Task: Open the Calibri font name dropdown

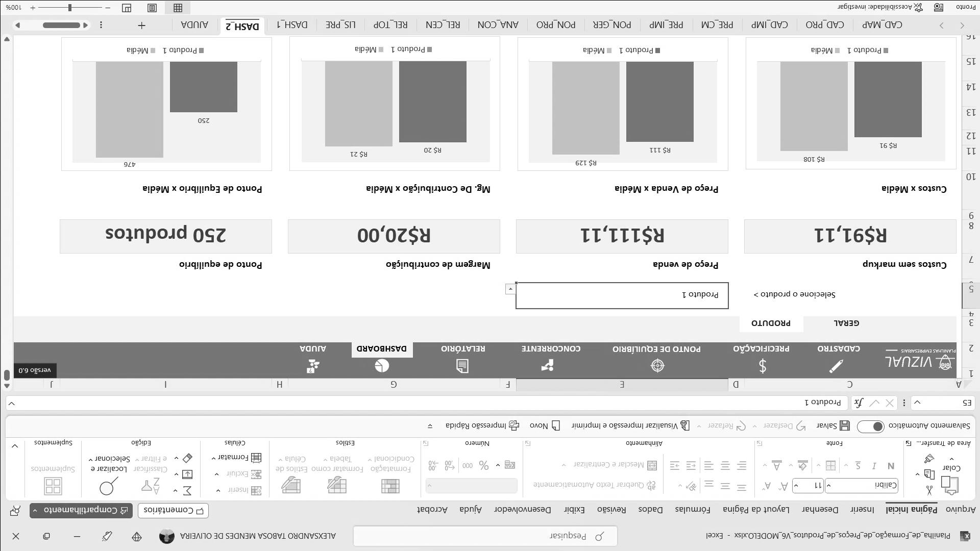Action: pos(829,485)
